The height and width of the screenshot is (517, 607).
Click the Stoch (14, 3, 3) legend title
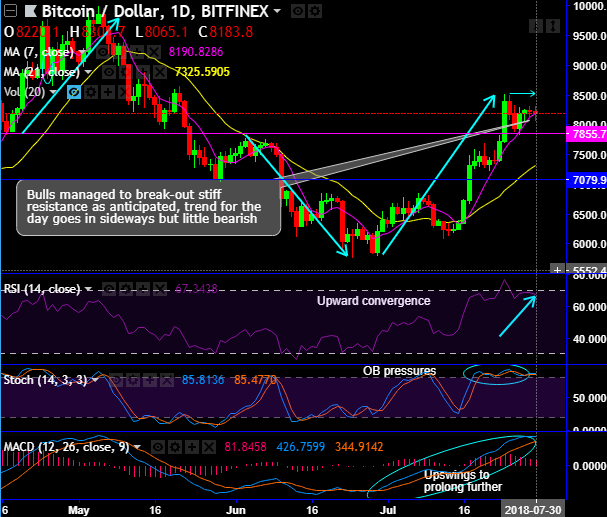(45, 380)
